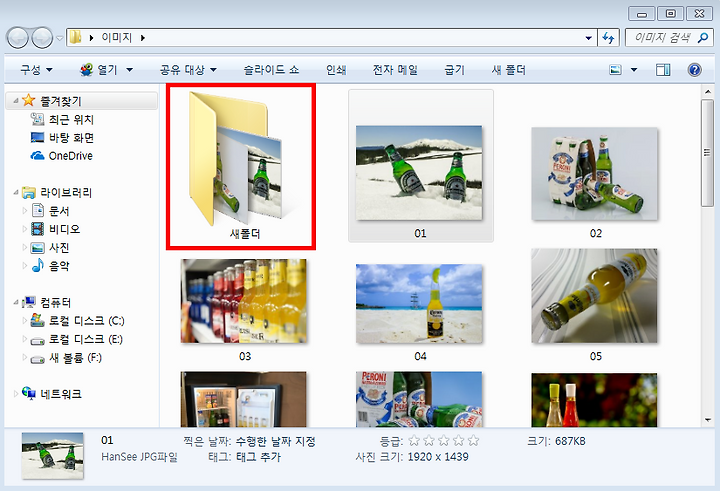This screenshot has width=720, height=491.
Task: Collapse the 라이브러리 group arrow
Action: pyautogui.click(x=16, y=192)
